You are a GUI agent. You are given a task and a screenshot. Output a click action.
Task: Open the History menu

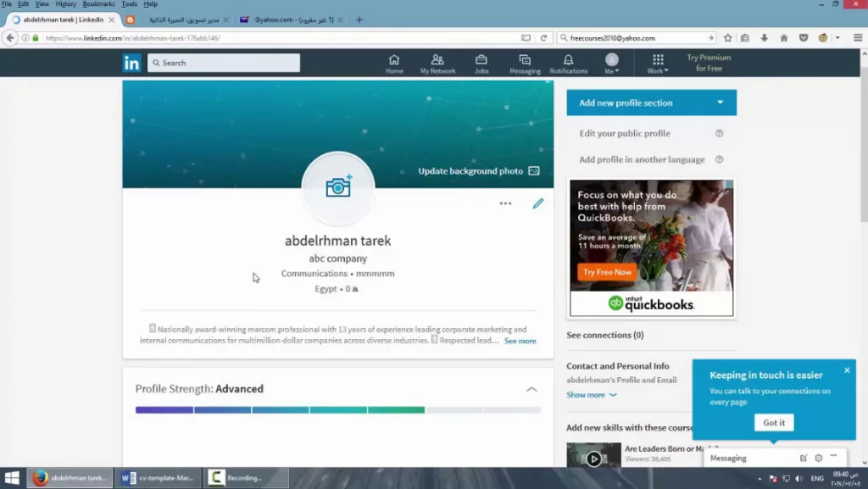tap(65, 4)
